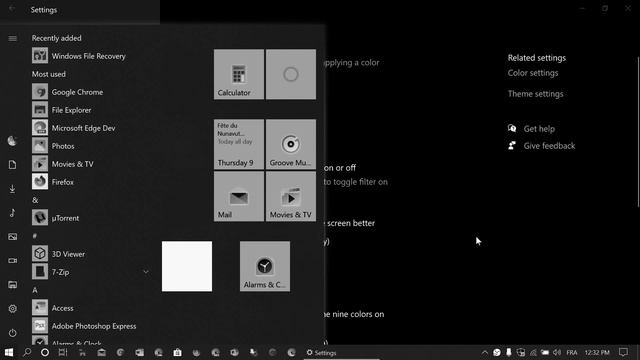Screen dimensions: 640x360
Task: Switch to the Settings taskbar button
Action: pyautogui.click(x=342, y=352)
